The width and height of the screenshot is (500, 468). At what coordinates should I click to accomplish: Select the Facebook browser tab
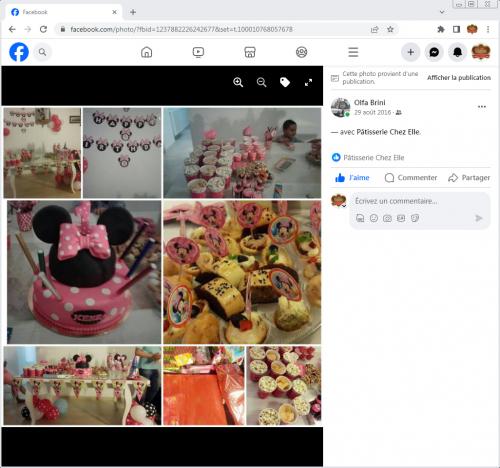point(63,12)
